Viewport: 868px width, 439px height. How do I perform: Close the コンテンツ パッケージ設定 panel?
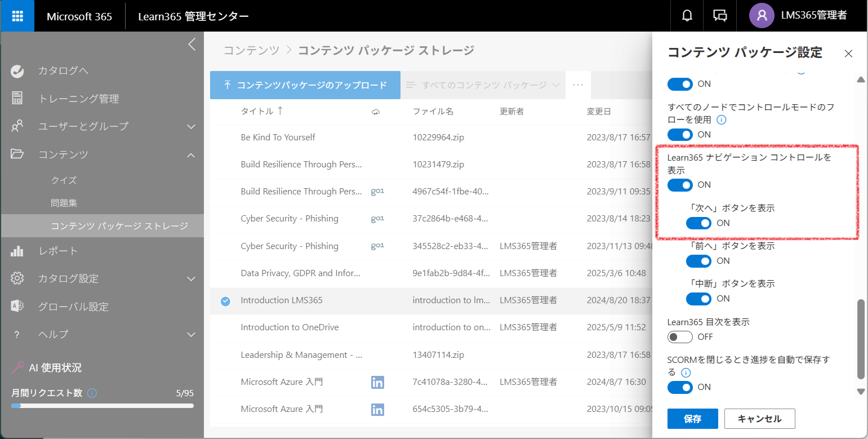coord(848,54)
